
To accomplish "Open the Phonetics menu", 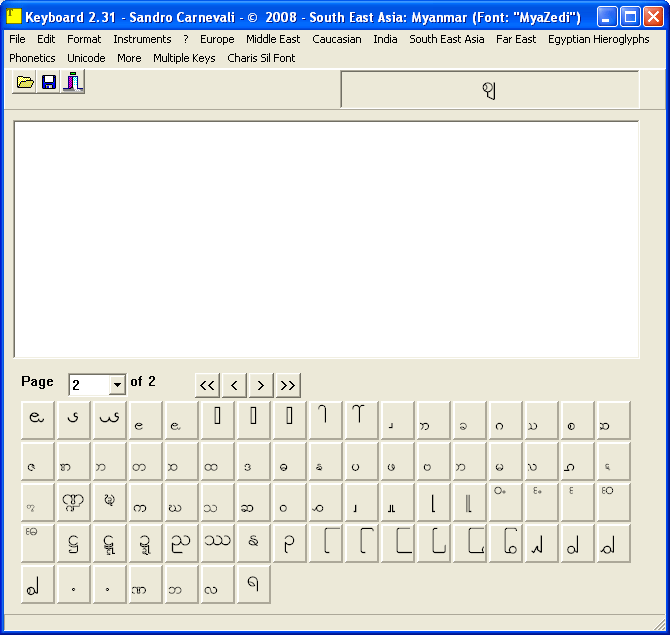I will coord(32,58).
